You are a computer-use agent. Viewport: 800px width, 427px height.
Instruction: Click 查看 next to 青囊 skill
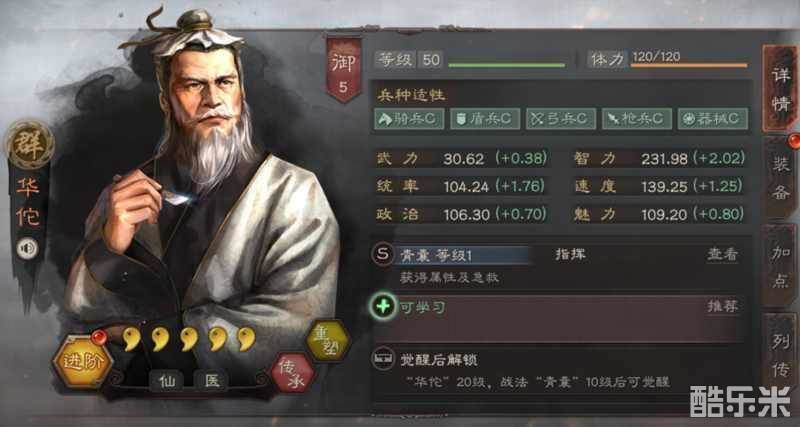pyautogui.click(x=722, y=255)
